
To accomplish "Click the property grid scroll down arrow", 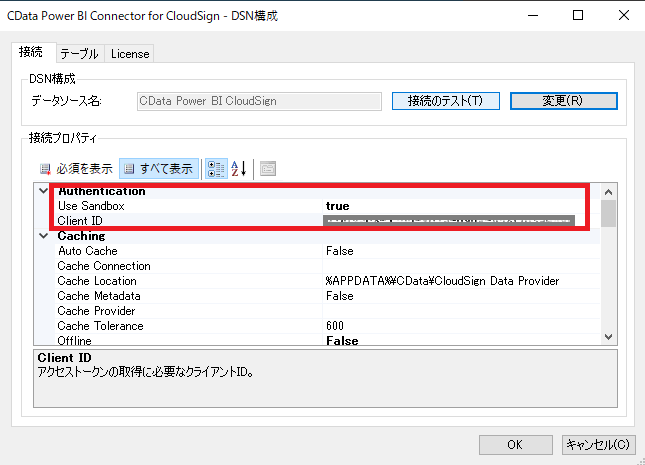I will (609, 337).
